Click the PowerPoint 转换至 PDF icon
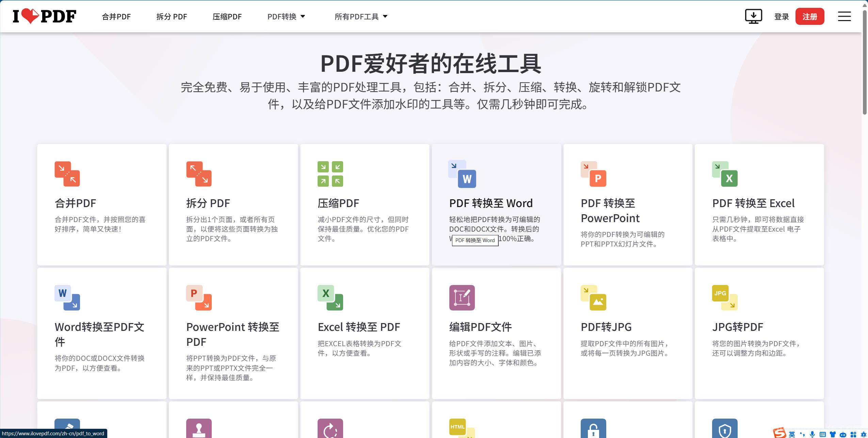Viewport: 868px width, 438px height. point(199,298)
